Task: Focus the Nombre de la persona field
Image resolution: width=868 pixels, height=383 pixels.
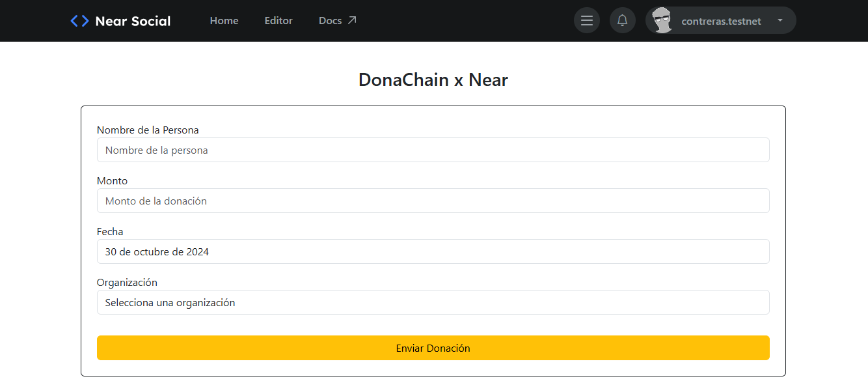Action: [x=433, y=150]
